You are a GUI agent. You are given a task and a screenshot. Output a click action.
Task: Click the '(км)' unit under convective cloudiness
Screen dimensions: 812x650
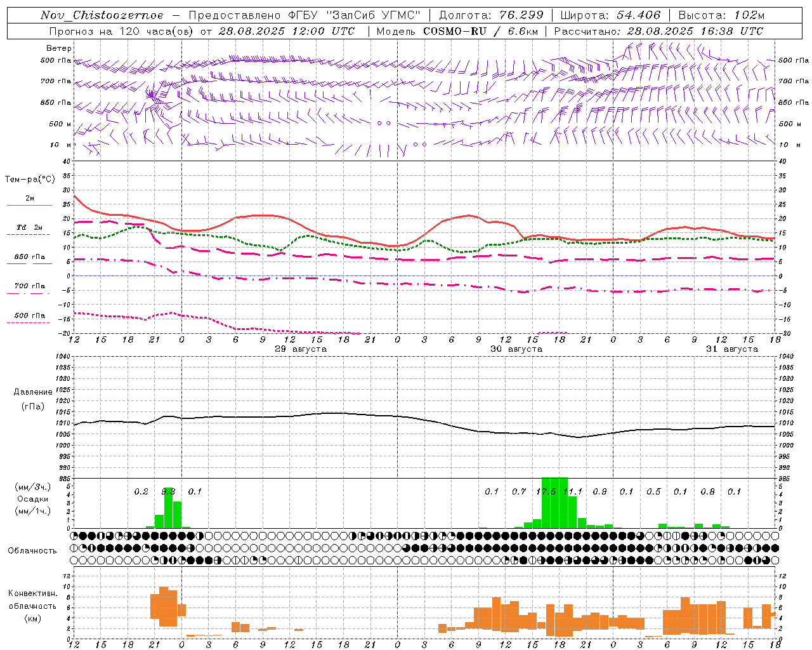click(x=33, y=618)
